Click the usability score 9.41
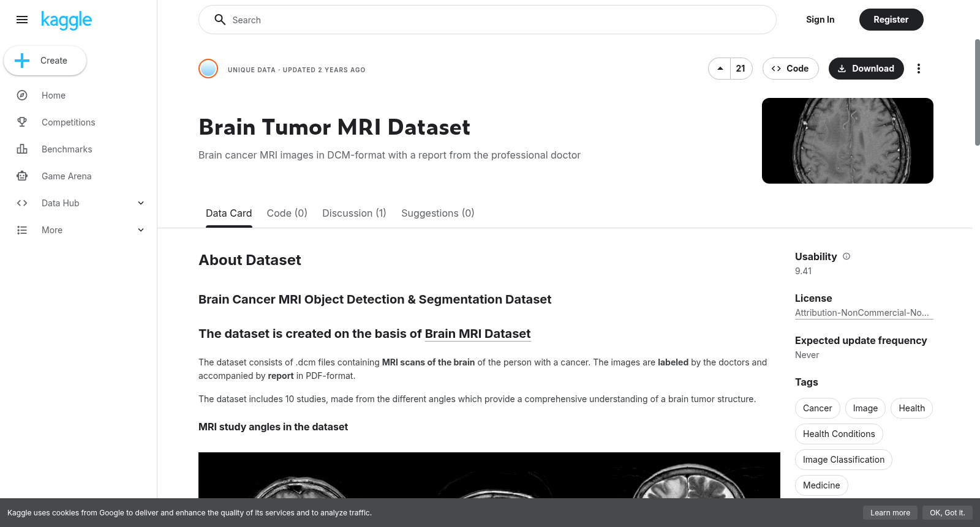Screen dimensions: 980x527 click(803, 271)
